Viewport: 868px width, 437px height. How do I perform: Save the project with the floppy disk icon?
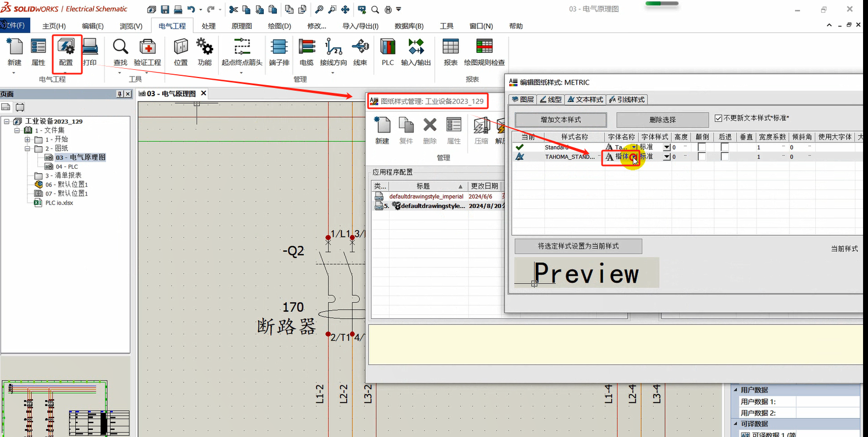click(x=165, y=9)
